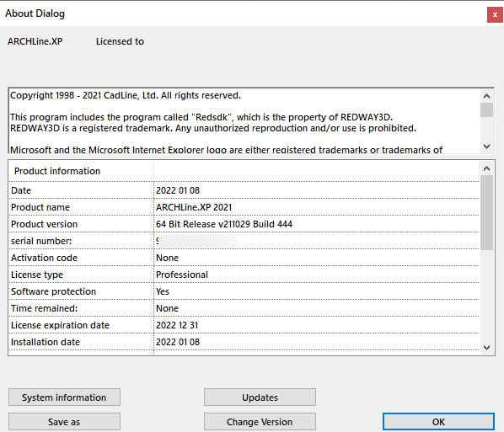Screen dimensions: 504x432
Task: Confirm with the OK button
Action: click(438, 421)
